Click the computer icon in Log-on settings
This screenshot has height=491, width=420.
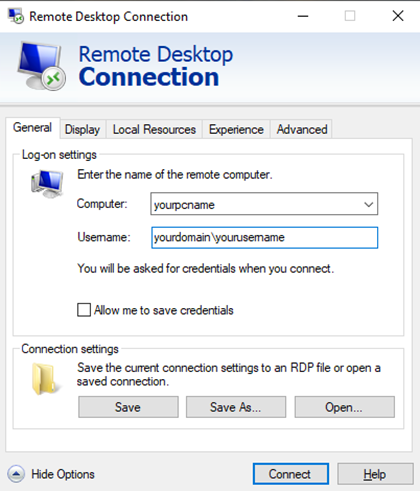(47, 184)
